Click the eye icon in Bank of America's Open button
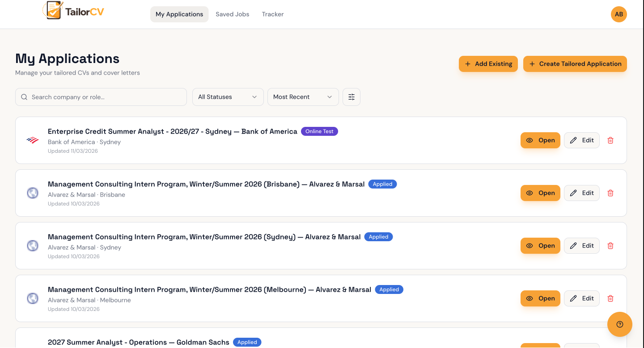This screenshot has height=348, width=644. (530, 140)
